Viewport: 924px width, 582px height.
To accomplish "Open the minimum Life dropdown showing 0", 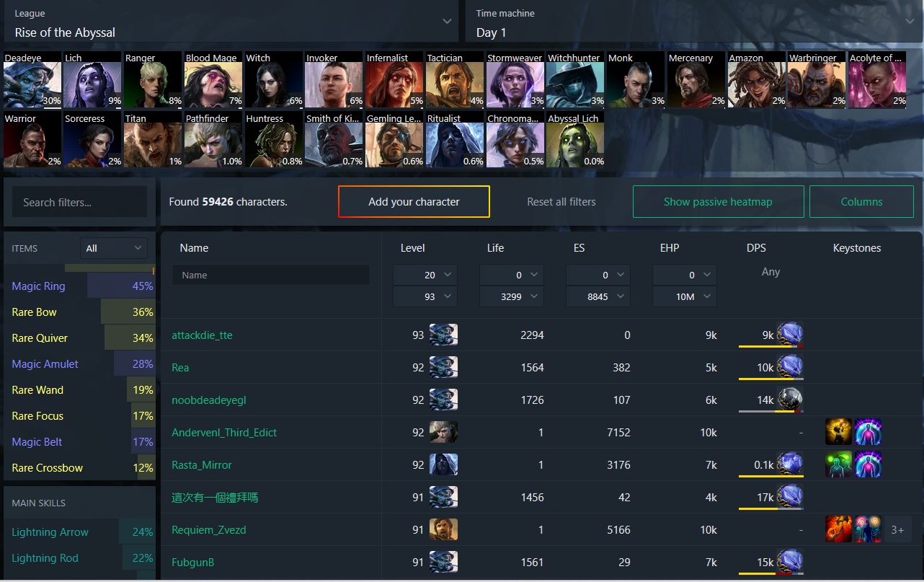I will pos(512,275).
